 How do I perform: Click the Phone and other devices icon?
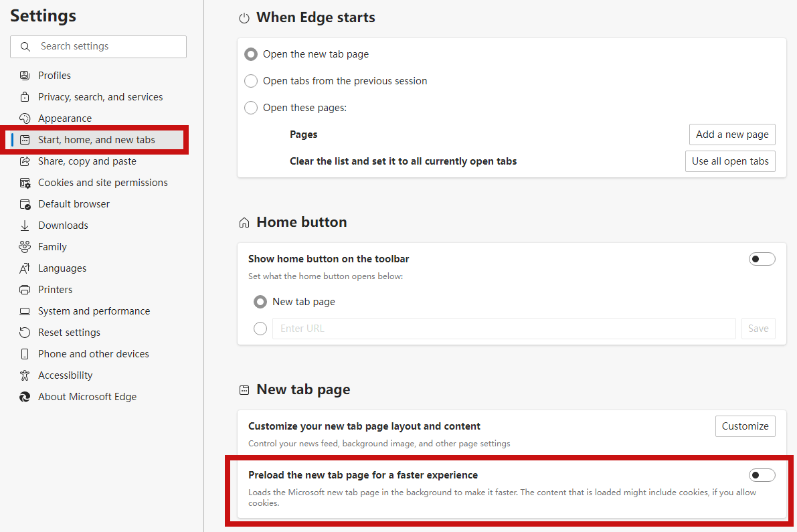click(24, 353)
